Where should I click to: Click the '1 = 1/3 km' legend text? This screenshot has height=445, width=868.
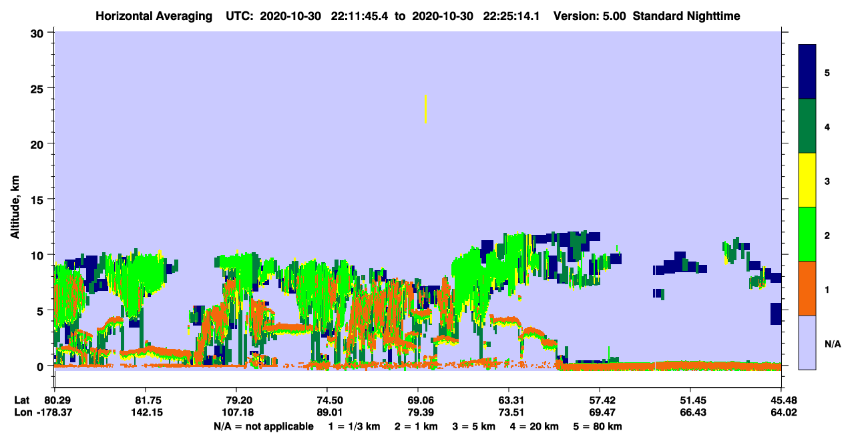(x=355, y=426)
